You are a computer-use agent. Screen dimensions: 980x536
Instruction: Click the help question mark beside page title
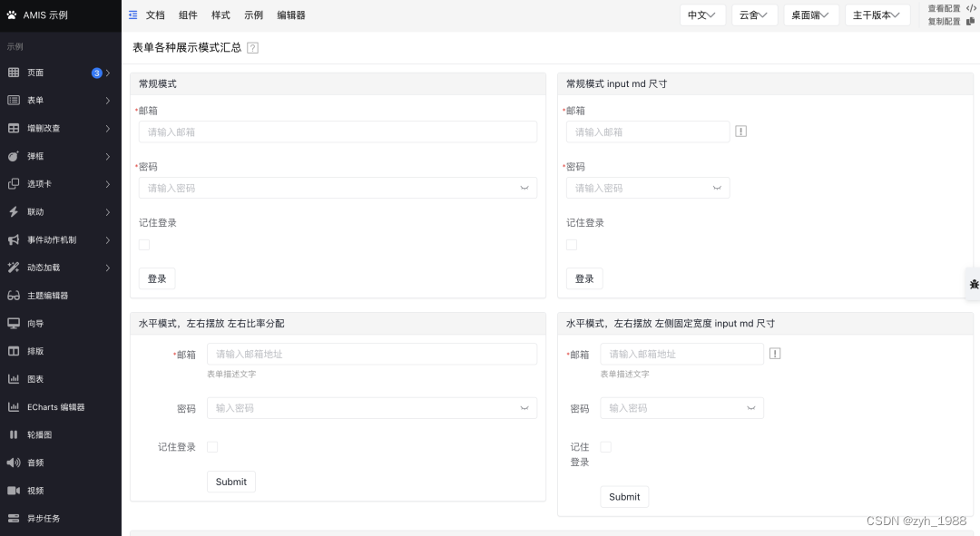click(252, 48)
